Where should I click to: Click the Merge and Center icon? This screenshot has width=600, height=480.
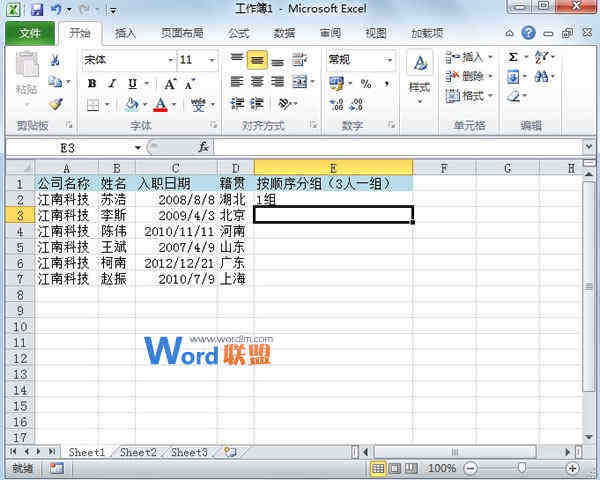click(x=300, y=82)
